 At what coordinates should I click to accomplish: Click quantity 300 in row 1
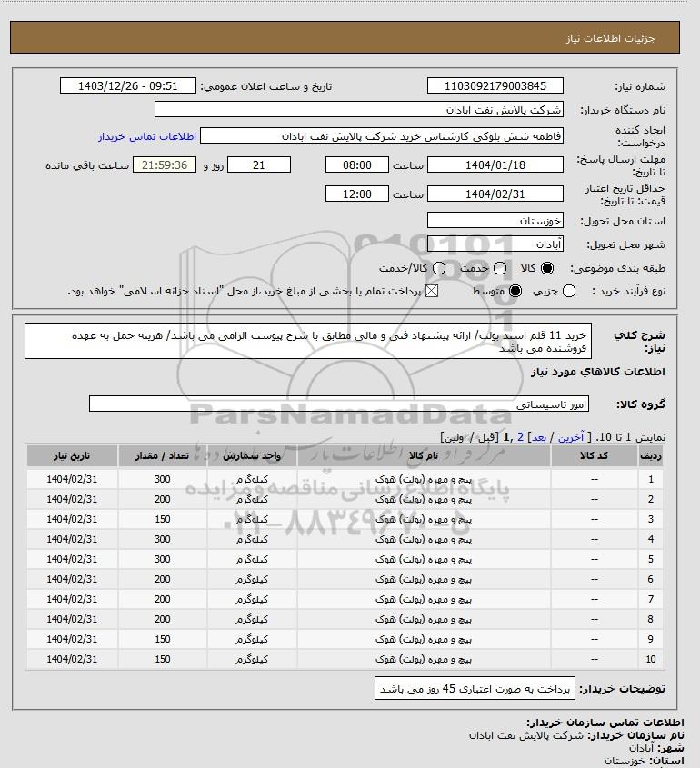163,480
